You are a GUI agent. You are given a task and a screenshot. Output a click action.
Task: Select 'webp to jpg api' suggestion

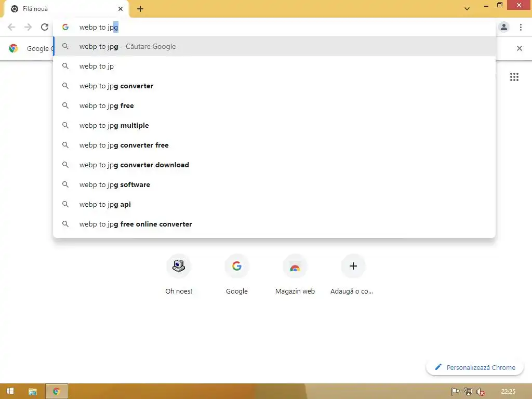(x=274, y=204)
